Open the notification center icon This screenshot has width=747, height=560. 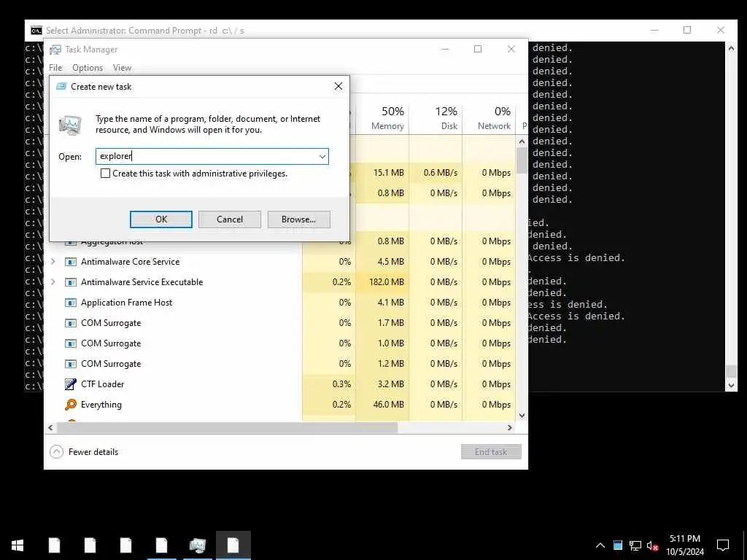click(723, 545)
